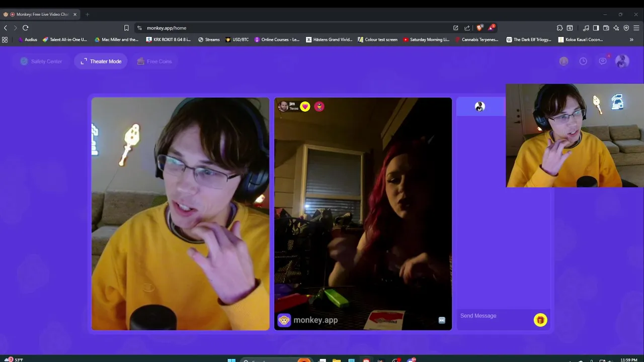Click the Send Message input field
Image resolution: width=644 pixels, height=362 pixels.
pos(495,316)
